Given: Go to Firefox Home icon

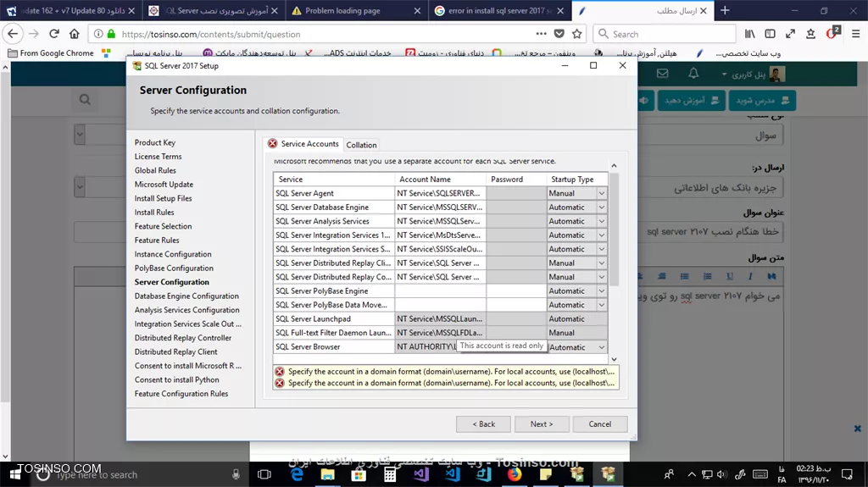Looking at the screenshot, I should click(x=75, y=34).
